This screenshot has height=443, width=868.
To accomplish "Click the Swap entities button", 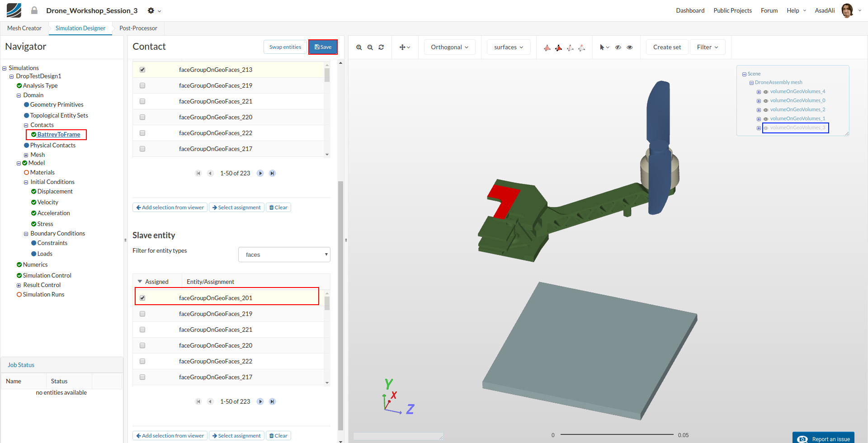I will click(x=285, y=47).
